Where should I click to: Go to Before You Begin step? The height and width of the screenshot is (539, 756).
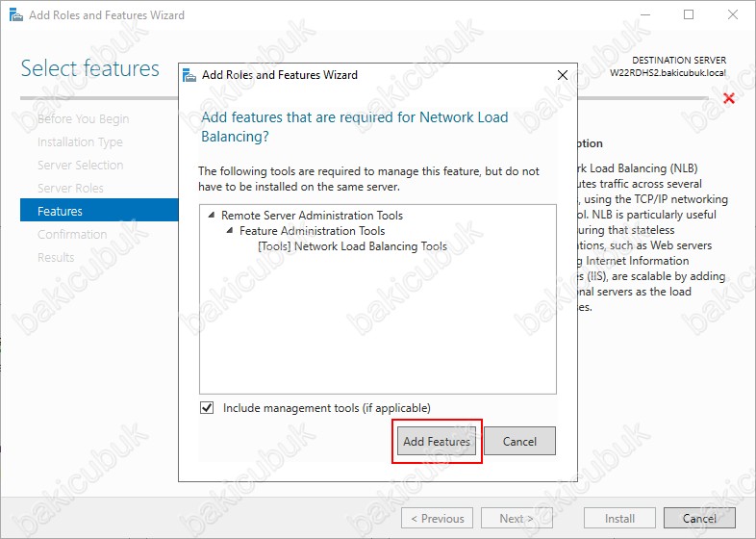[x=84, y=118]
